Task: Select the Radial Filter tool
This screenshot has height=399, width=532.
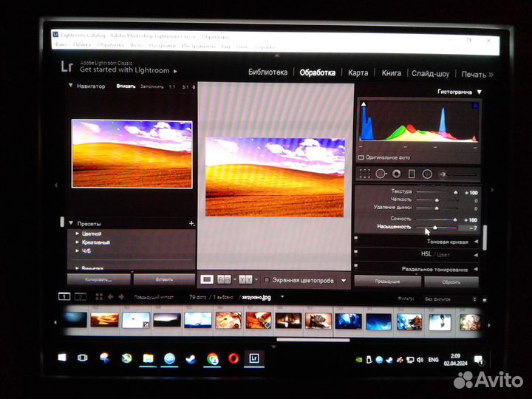Action: [427, 174]
